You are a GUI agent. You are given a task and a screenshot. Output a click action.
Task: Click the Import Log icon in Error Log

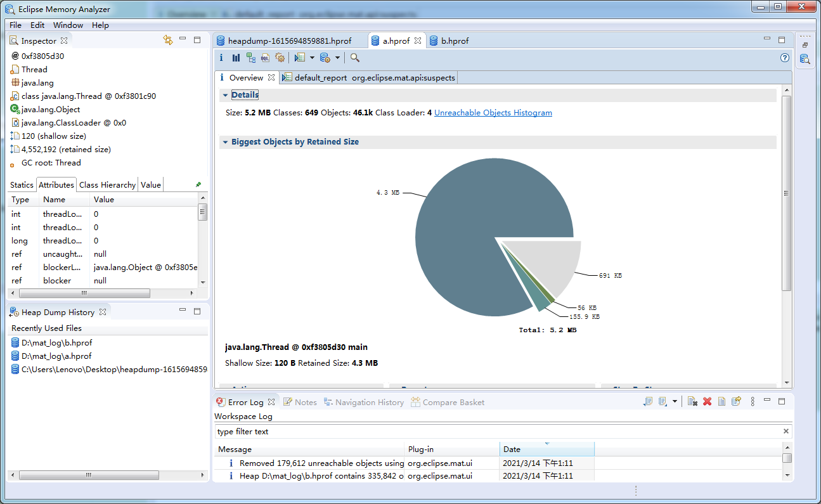pyautogui.click(x=663, y=401)
